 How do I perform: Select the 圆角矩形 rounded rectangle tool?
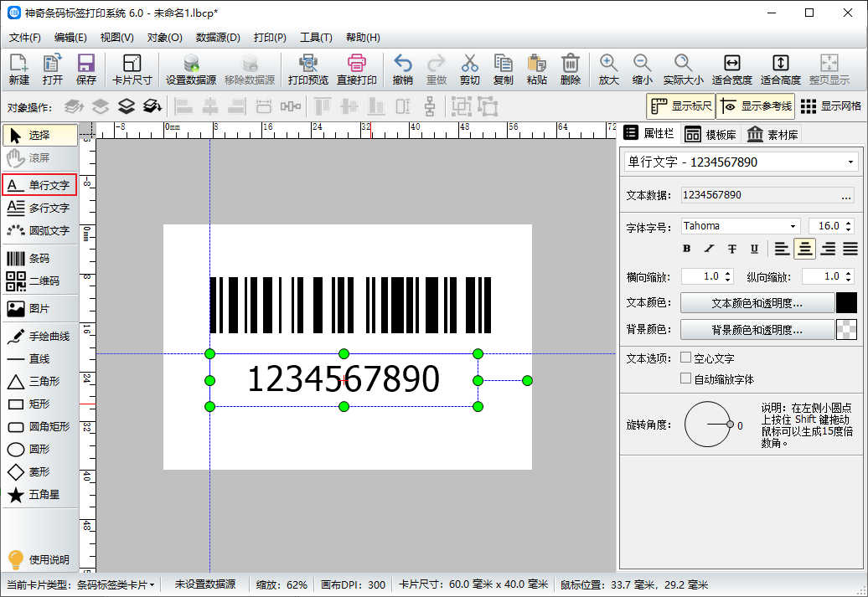click(39, 426)
